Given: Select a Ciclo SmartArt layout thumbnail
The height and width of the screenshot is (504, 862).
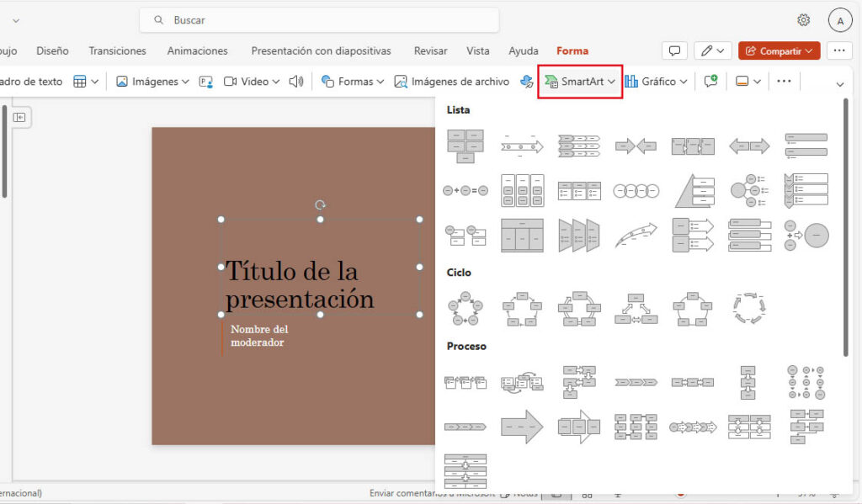Looking at the screenshot, I should (466, 308).
